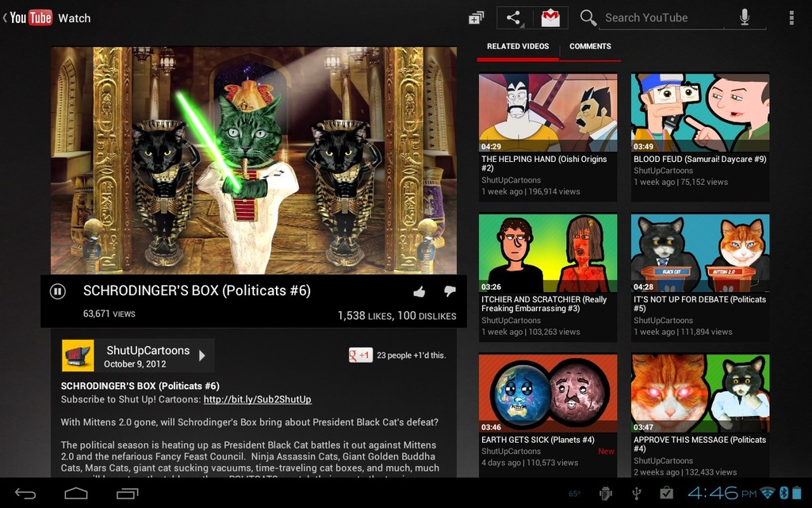
Task: Open BLOOD FEUD Samurai Daycare thumbnail
Action: click(700, 113)
